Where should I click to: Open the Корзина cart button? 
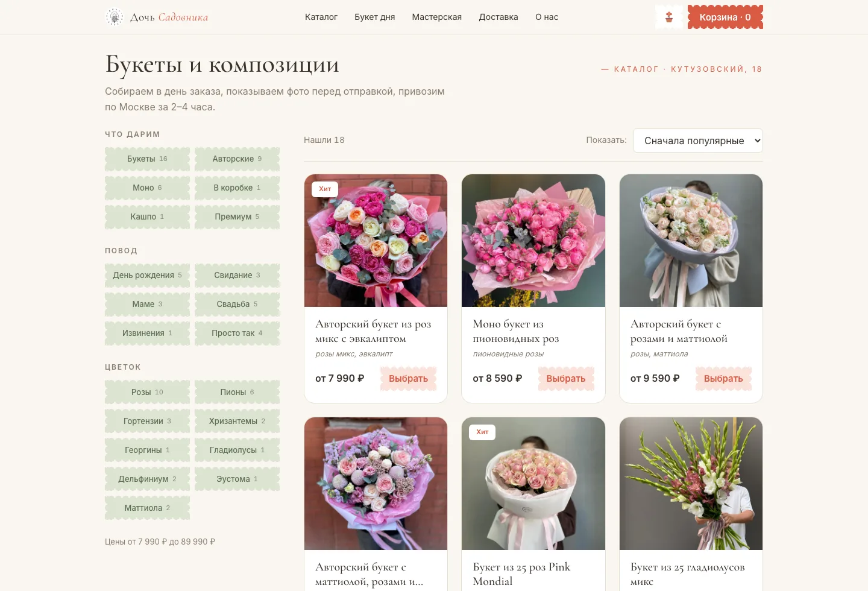(x=725, y=17)
